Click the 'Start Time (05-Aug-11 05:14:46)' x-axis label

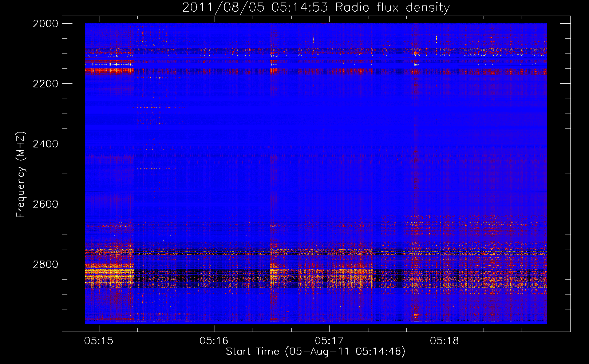point(316,352)
